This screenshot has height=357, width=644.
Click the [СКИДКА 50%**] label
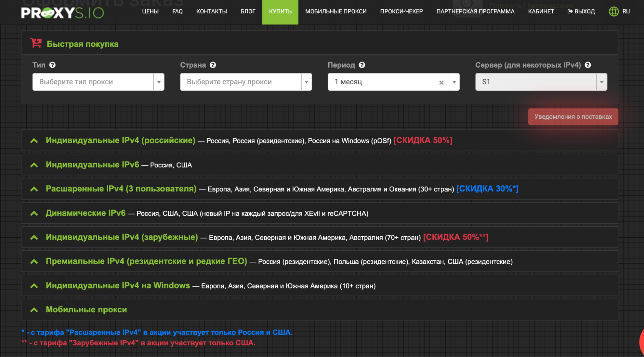(x=456, y=237)
